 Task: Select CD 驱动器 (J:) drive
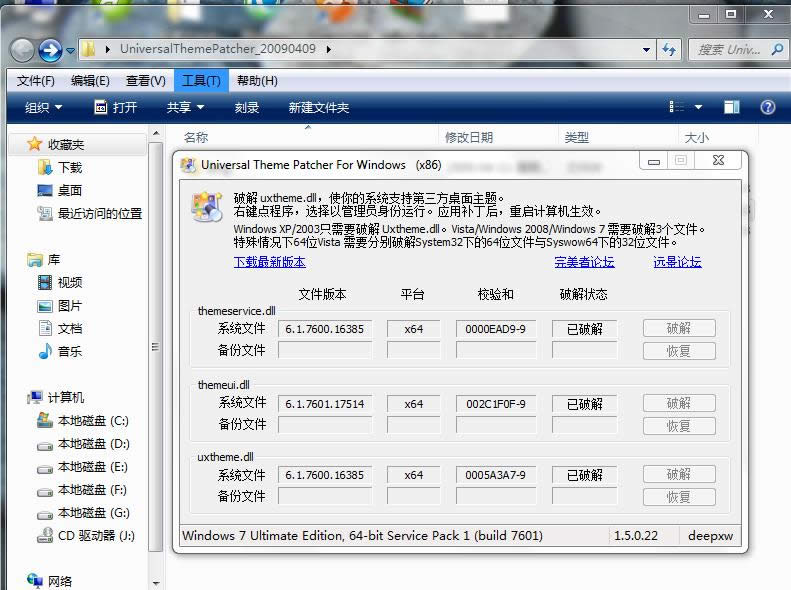[x=95, y=535]
